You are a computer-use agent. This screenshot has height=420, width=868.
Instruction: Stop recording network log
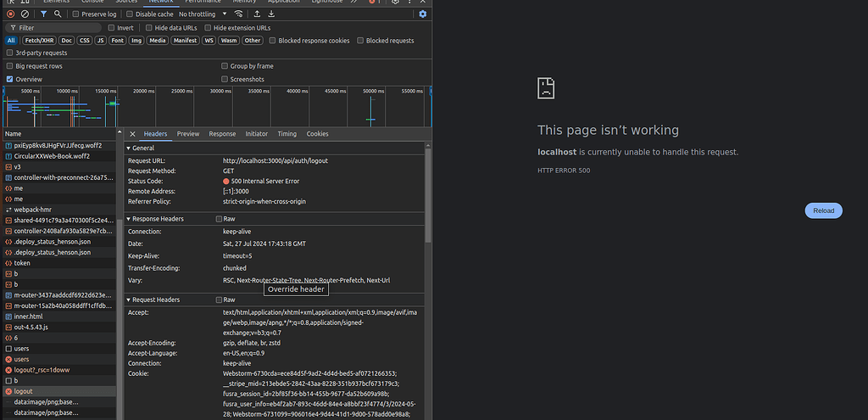(x=11, y=14)
